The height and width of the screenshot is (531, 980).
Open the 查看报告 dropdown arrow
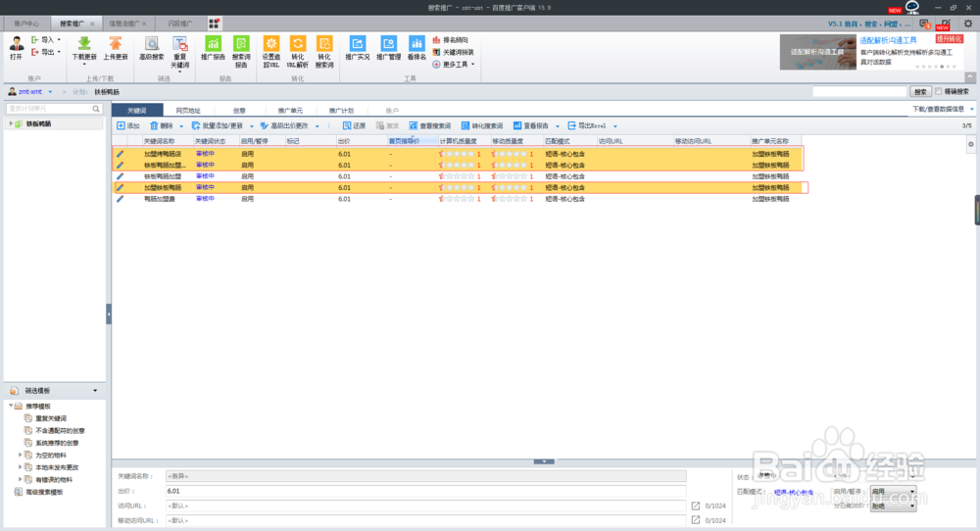(x=558, y=126)
